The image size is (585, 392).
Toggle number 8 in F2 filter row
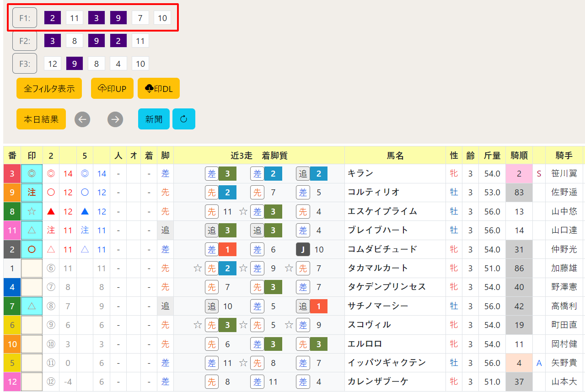point(75,41)
